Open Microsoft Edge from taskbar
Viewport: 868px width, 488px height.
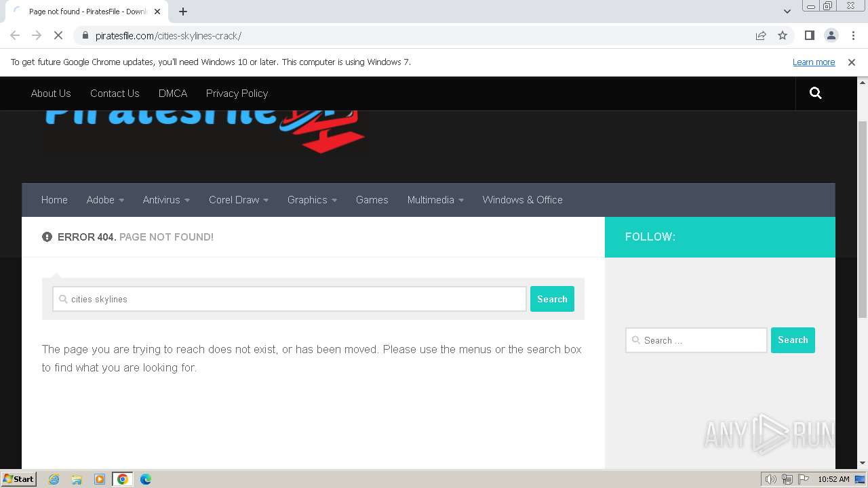coord(146,479)
